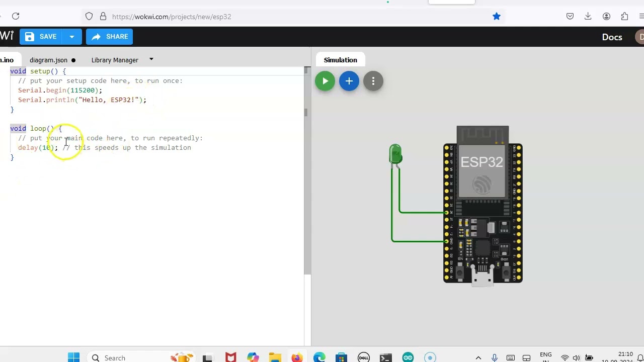Open McAfee from the taskbar
The height and width of the screenshot is (362, 644).
tap(230, 357)
